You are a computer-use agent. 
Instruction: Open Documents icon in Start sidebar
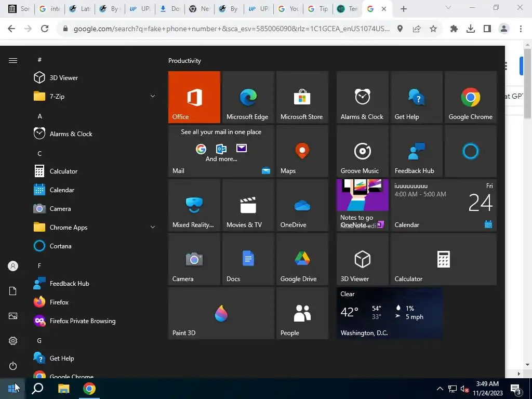point(13,291)
